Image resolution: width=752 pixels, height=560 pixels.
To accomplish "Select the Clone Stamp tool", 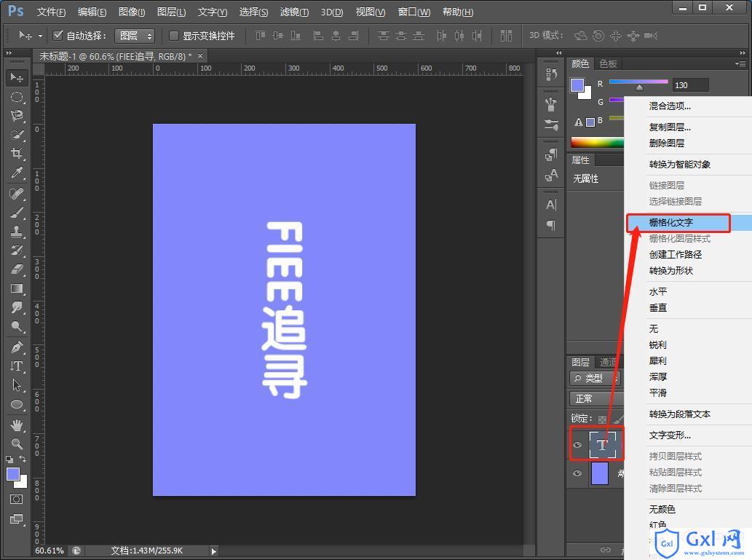I will click(x=17, y=232).
